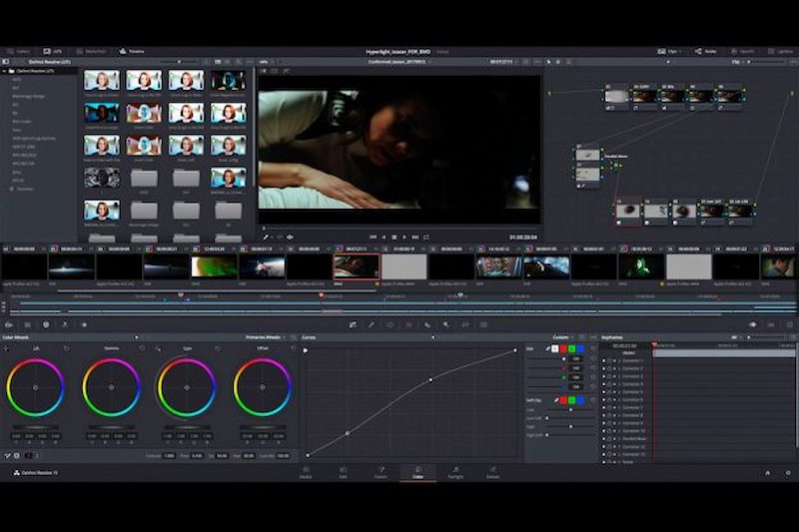Open the Info palette icon
The height and width of the screenshot is (532, 799).
click(x=790, y=324)
